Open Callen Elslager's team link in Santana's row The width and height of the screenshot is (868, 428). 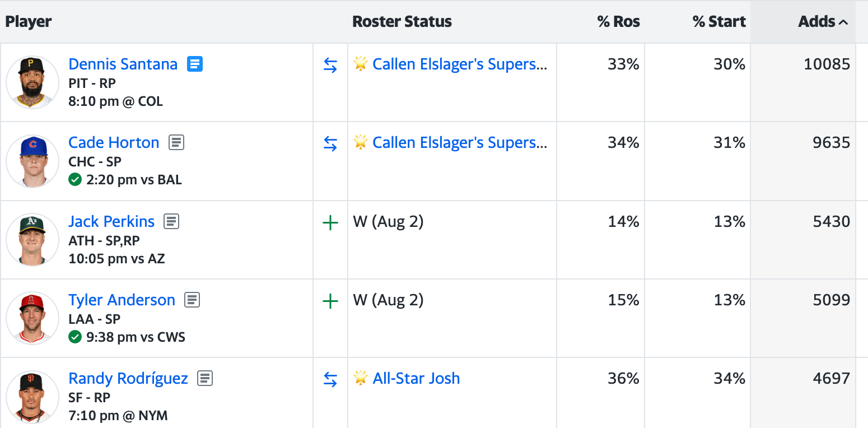tap(460, 64)
